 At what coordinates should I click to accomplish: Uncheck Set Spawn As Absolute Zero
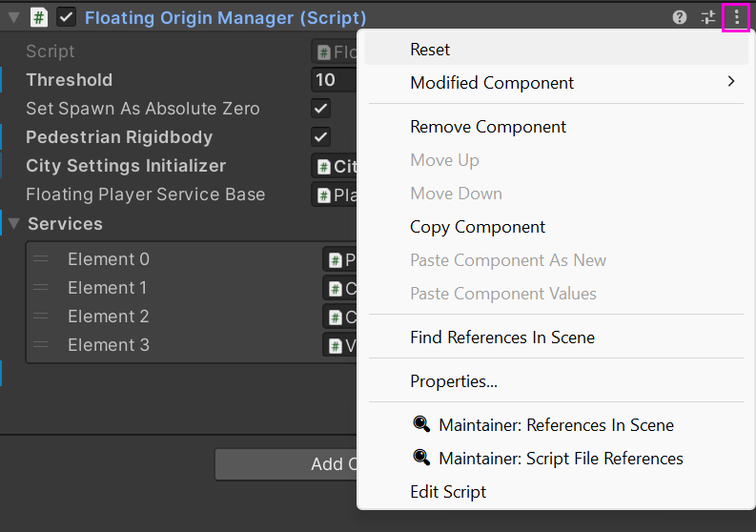click(x=320, y=109)
